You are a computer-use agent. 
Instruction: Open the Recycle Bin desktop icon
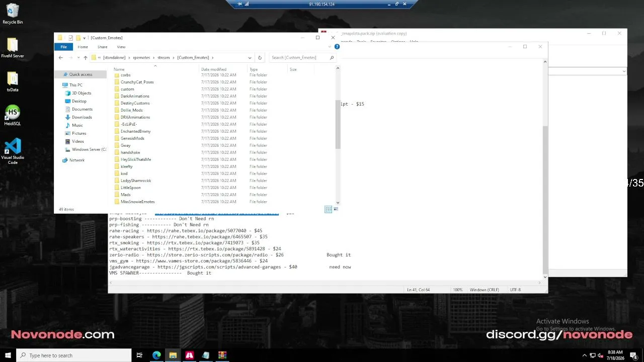[x=13, y=14]
